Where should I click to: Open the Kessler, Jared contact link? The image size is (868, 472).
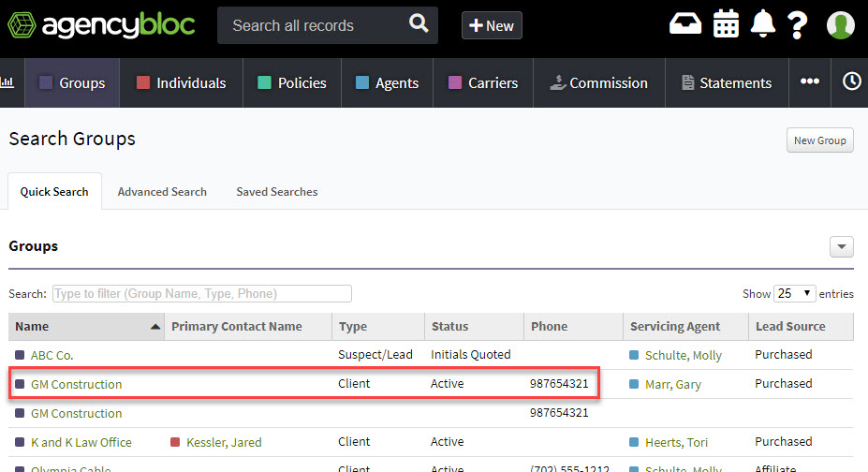[224, 442]
